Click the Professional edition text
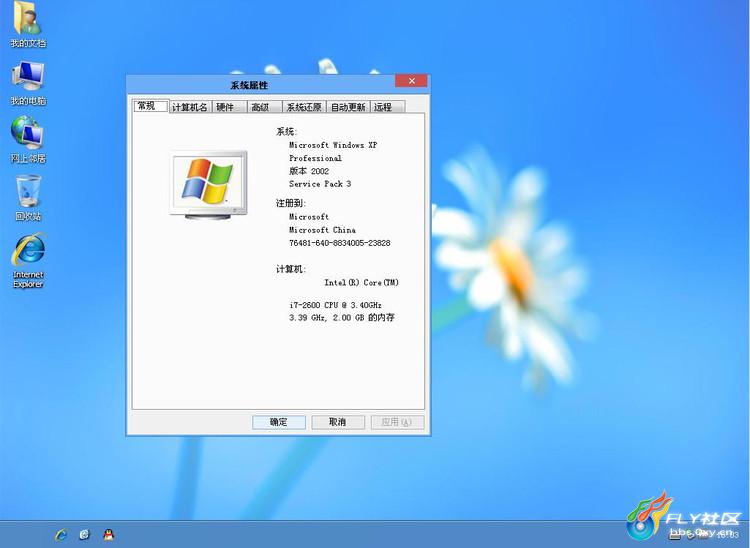 pyautogui.click(x=315, y=158)
